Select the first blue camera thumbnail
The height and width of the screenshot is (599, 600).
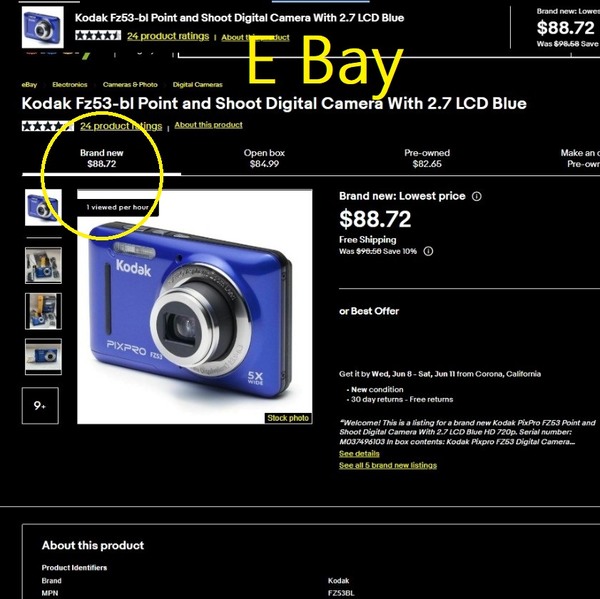pyautogui.click(x=43, y=207)
